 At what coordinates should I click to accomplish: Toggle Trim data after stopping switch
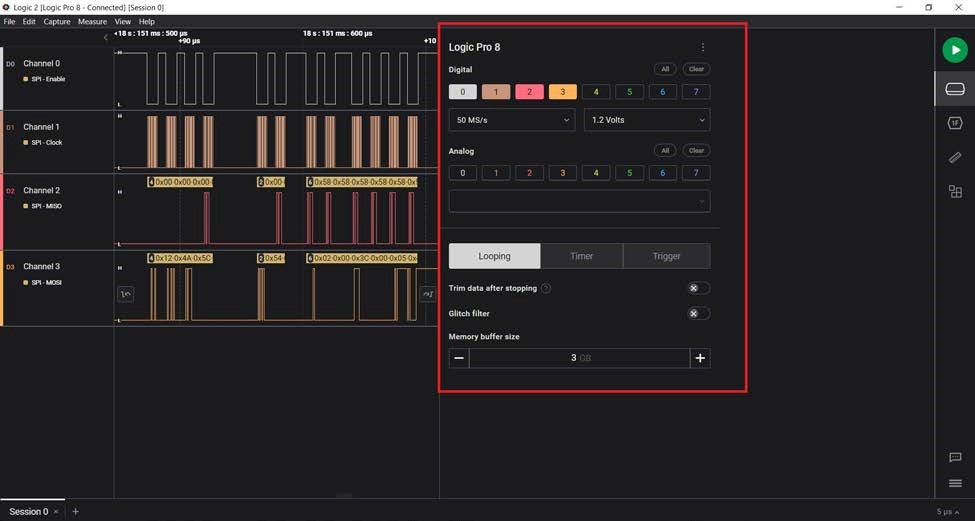pos(698,288)
